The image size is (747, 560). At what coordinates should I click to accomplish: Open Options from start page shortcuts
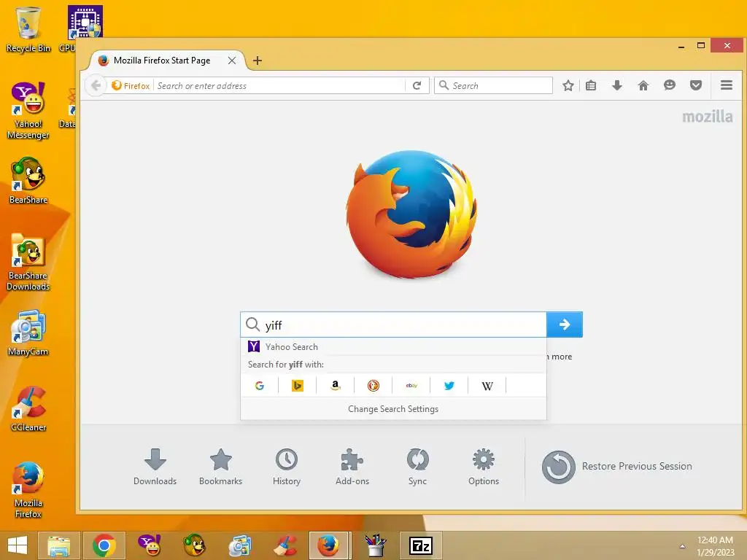point(484,467)
